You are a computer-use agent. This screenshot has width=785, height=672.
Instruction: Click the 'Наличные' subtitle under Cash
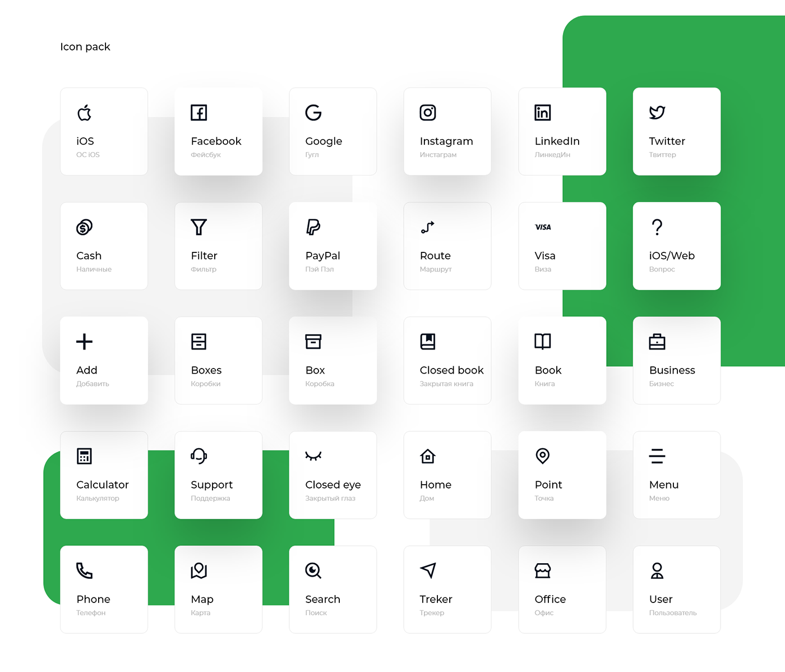point(94,269)
